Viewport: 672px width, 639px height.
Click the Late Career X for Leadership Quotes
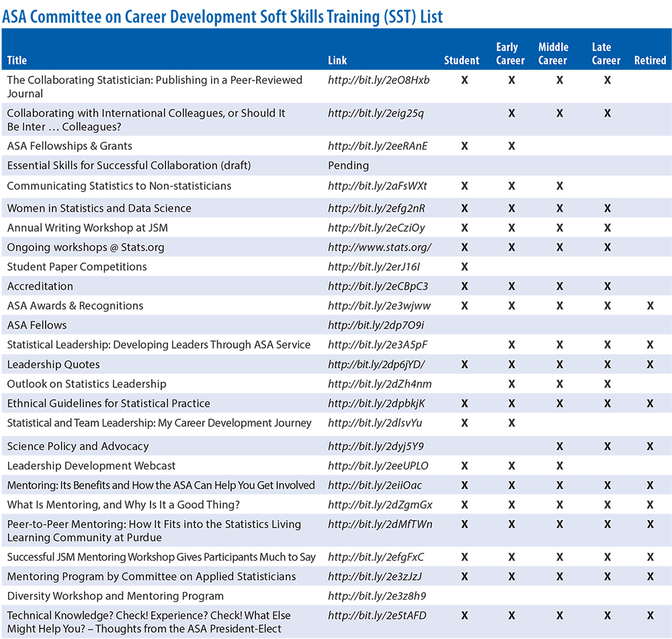(607, 364)
